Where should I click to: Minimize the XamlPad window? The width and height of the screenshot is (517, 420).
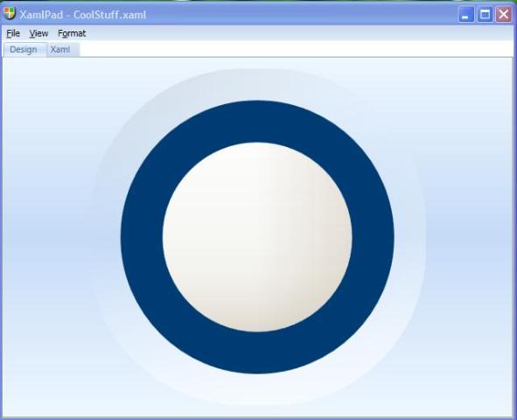pos(466,15)
